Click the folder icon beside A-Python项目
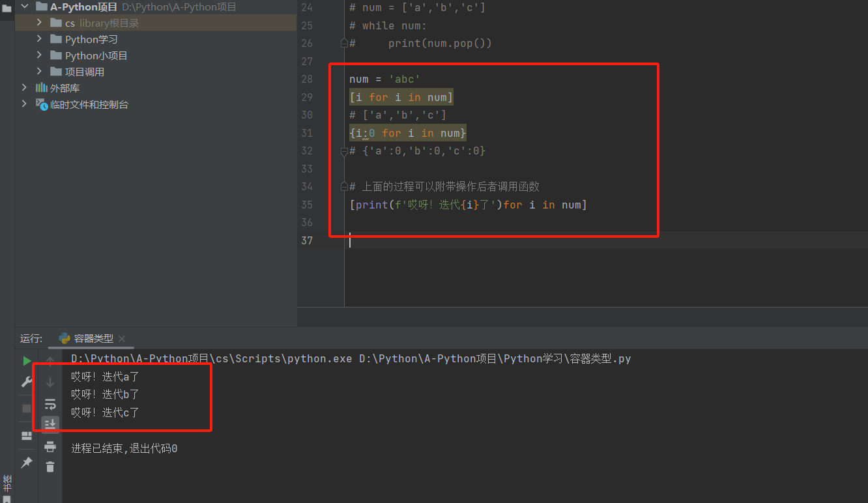The image size is (868, 503). (42, 7)
